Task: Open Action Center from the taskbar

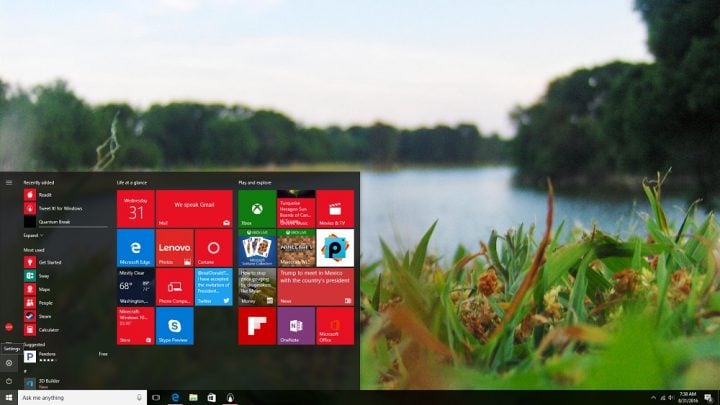Action: (x=707, y=397)
